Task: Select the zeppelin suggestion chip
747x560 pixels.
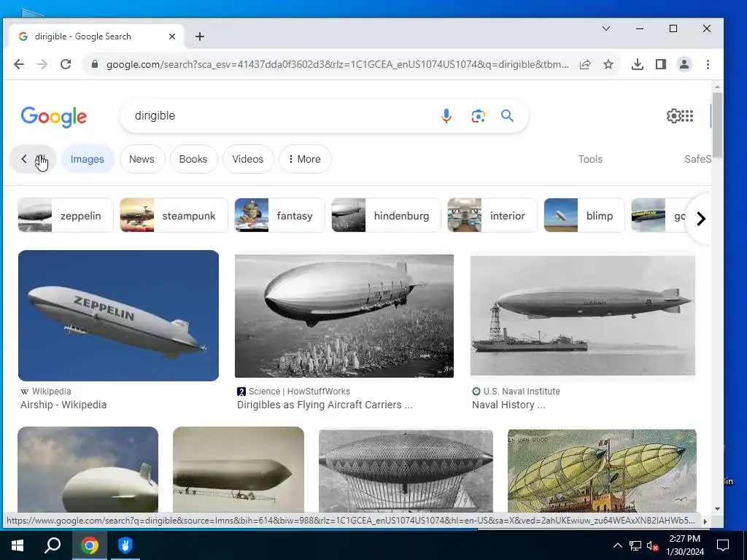Action: (66, 215)
